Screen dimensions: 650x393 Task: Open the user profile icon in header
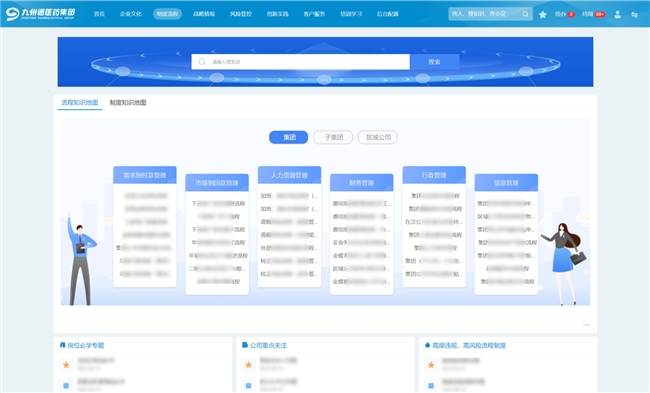click(x=617, y=15)
